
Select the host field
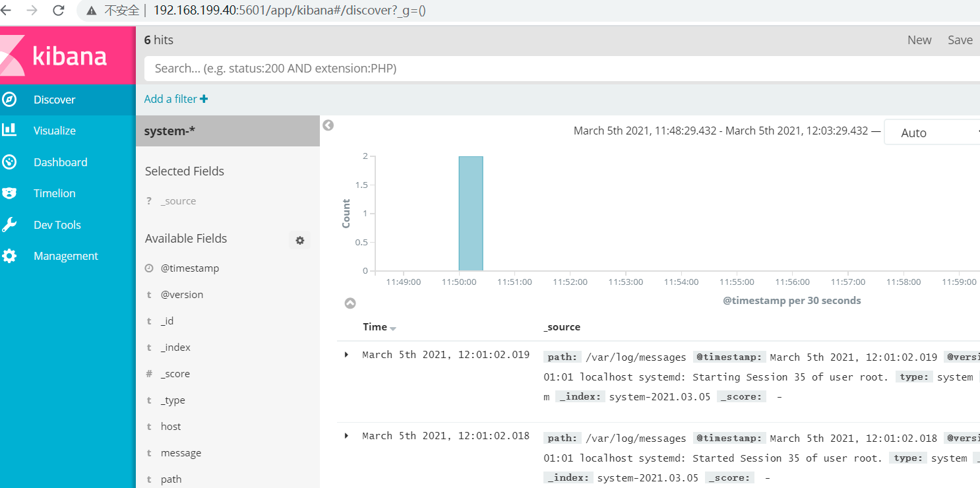click(x=171, y=427)
